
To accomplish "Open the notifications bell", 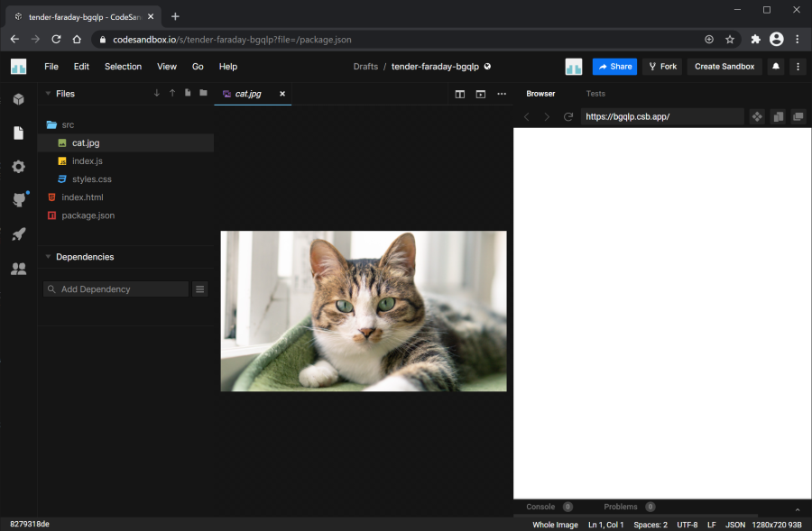I will click(x=776, y=67).
